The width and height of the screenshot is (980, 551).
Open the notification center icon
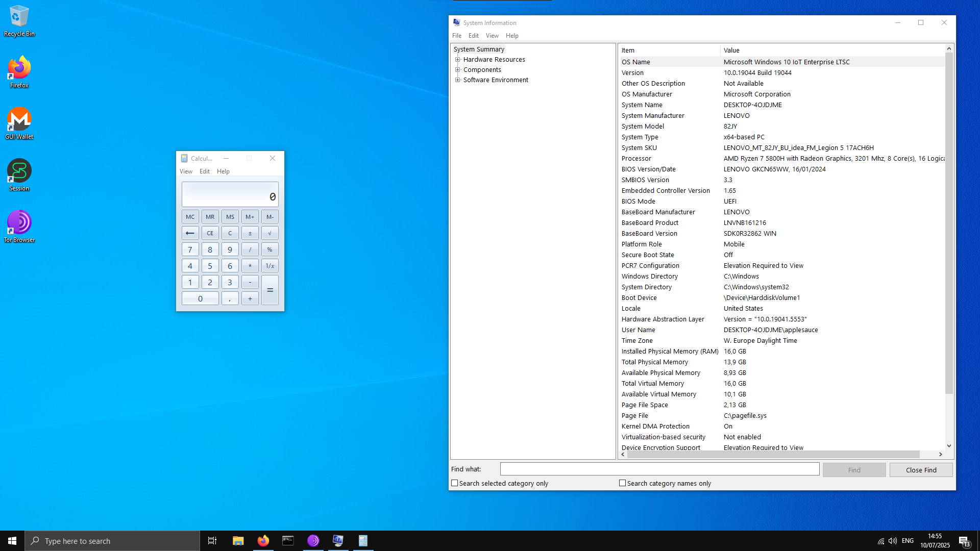tap(964, 541)
